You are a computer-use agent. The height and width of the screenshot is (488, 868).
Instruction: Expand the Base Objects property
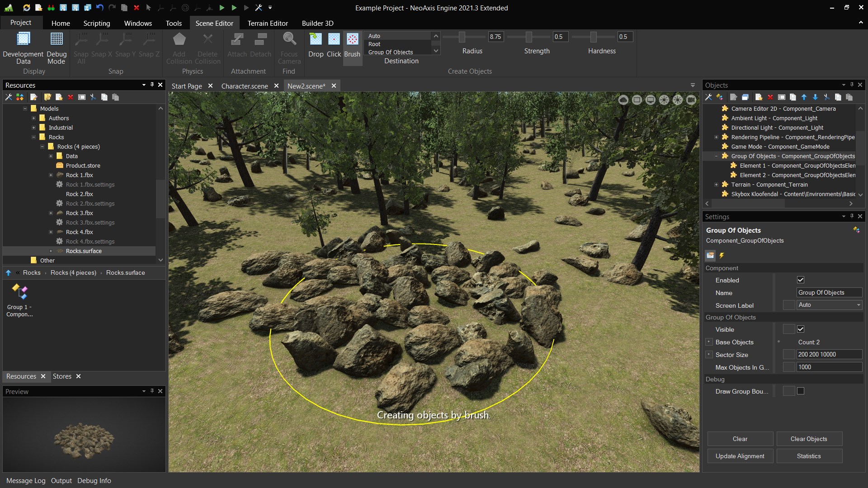click(709, 342)
